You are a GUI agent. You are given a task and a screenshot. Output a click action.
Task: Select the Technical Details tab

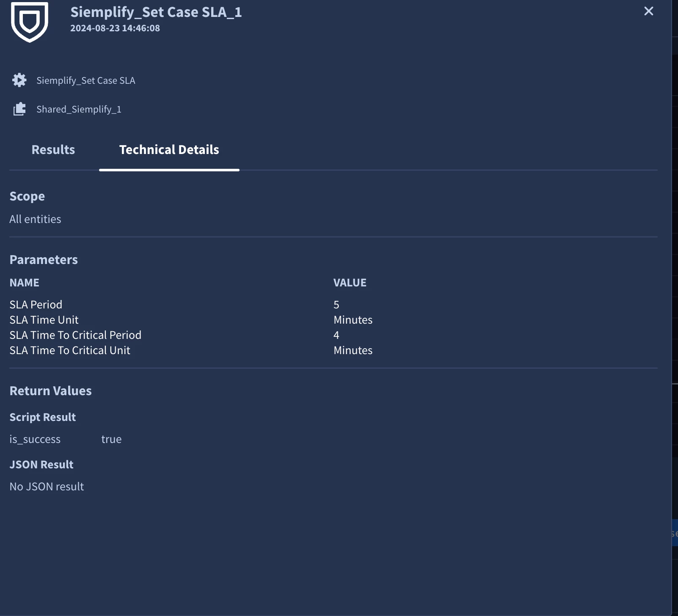pyautogui.click(x=169, y=150)
